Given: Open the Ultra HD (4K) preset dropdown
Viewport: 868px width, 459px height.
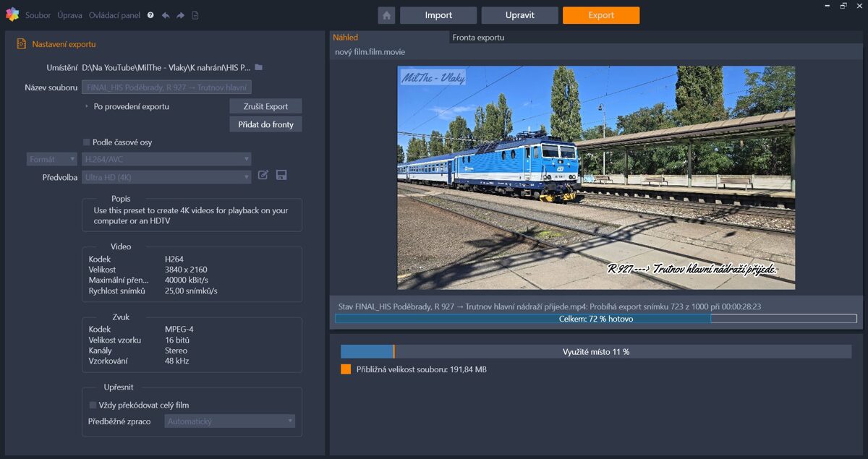Looking at the screenshot, I should (x=166, y=176).
